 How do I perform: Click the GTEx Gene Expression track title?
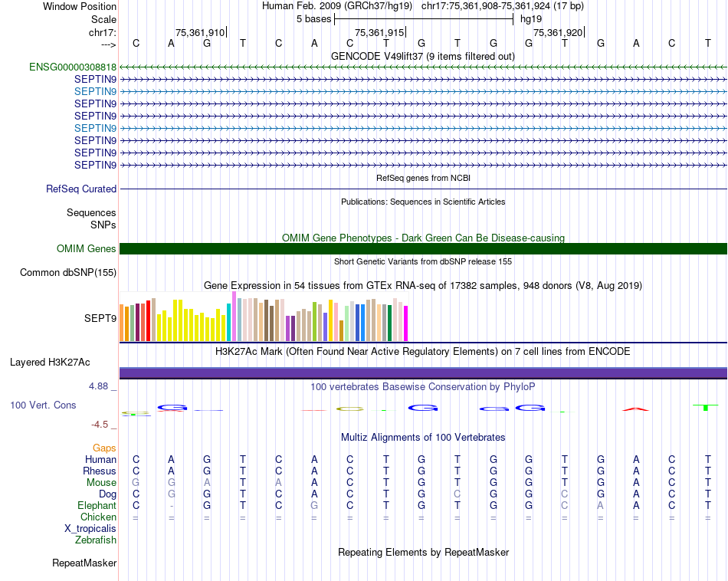click(x=423, y=286)
